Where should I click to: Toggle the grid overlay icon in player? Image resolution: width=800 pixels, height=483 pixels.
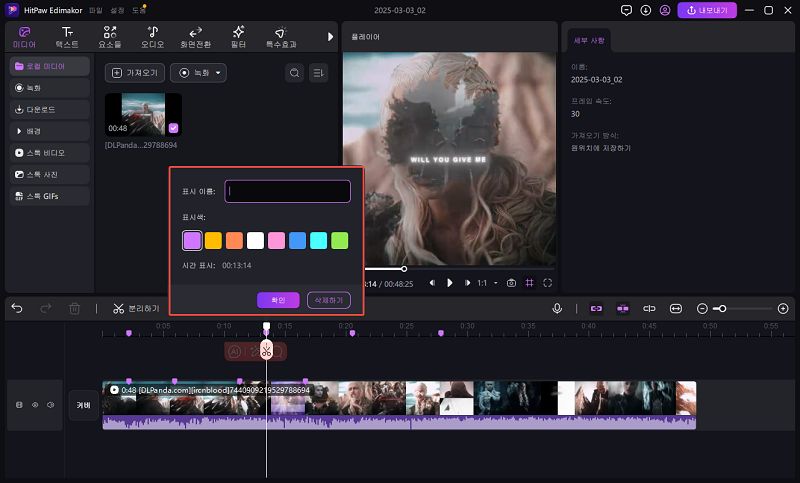coord(529,283)
